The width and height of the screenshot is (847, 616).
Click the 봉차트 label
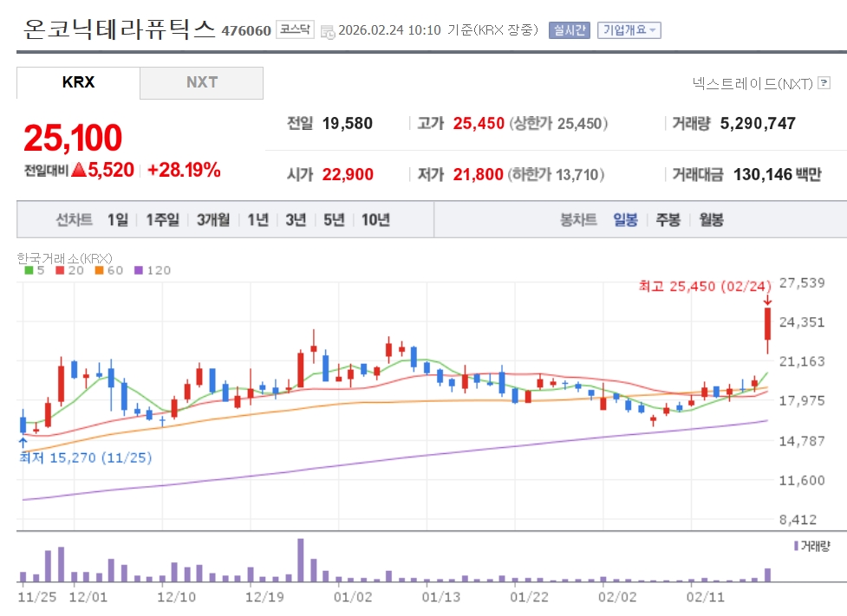[578, 220]
